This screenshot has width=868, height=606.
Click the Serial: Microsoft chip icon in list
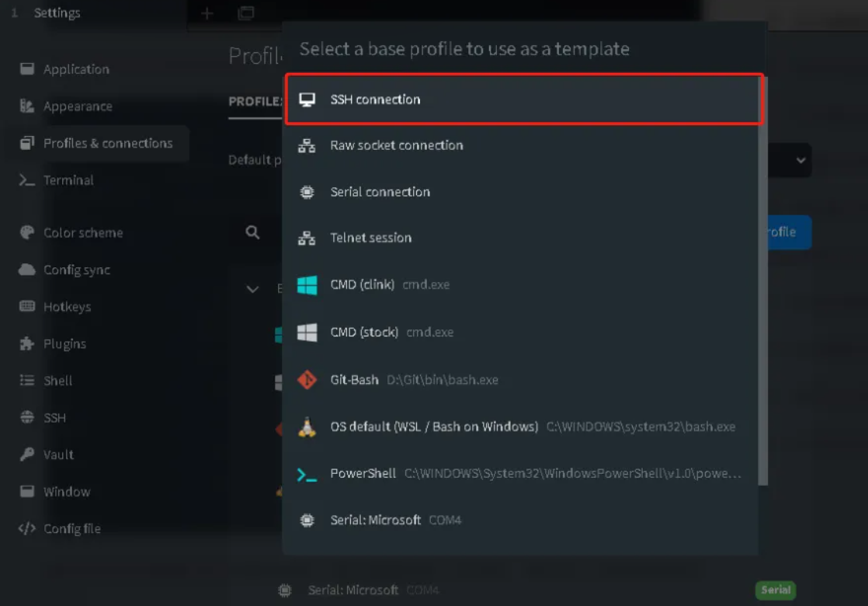307,520
